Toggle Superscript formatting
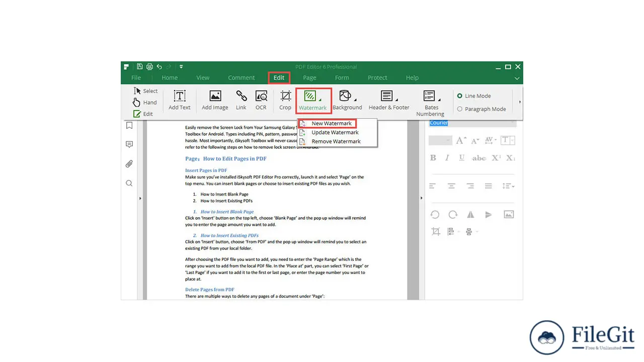Image resolution: width=644 pixels, height=362 pixels. tap(496, 158)
